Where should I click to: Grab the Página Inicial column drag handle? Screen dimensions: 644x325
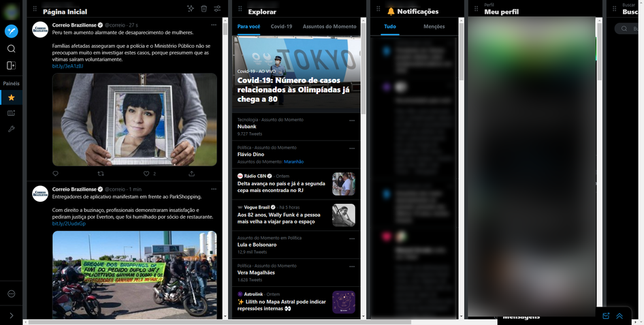point(35,9)
